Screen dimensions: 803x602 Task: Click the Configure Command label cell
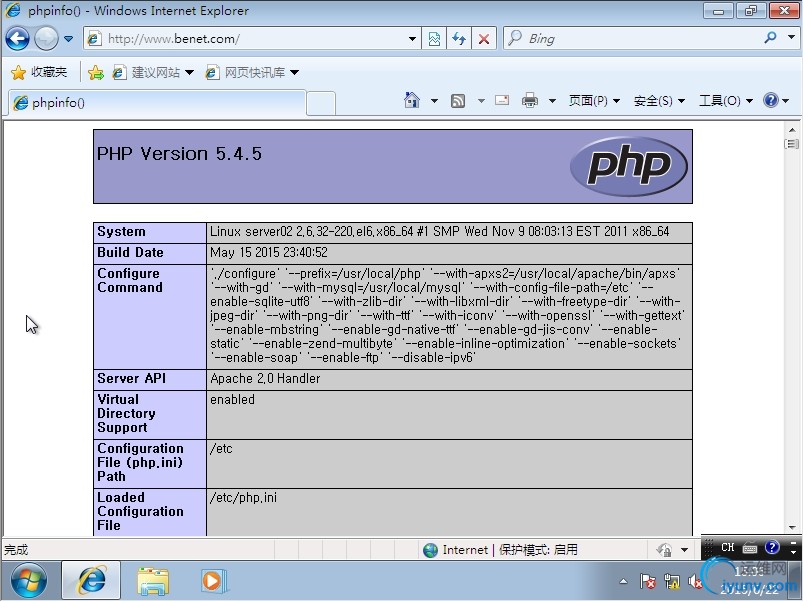pyautogui.click(x=150, y=316)
